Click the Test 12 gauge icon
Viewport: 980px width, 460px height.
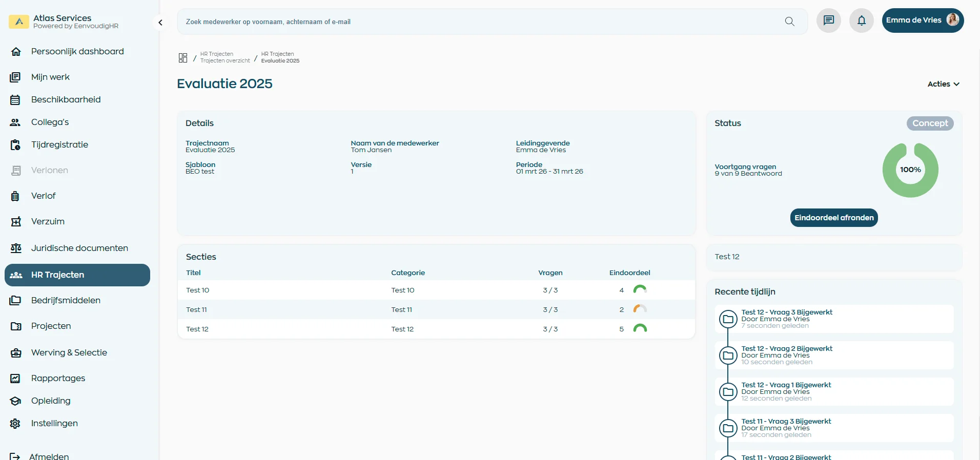pyautogui.click(x=640, y=329)
